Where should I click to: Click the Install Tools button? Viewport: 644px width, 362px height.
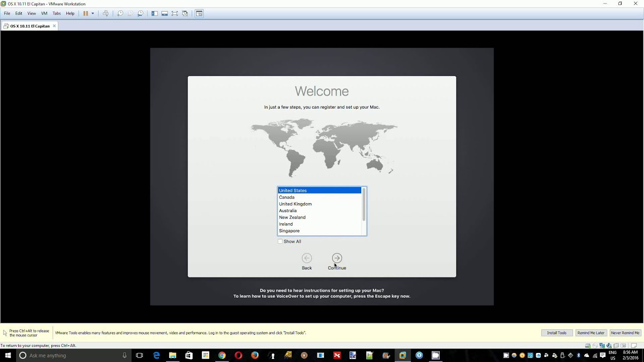556,333
